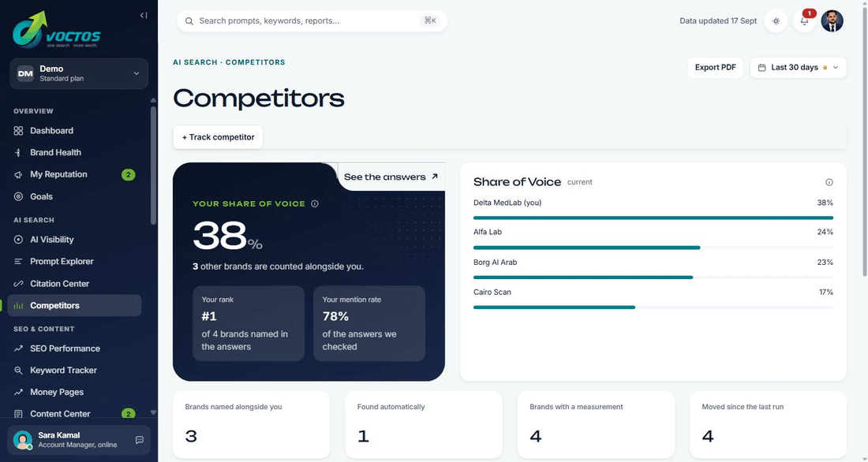Open the Last 30 days date range dropdown
The image size is (868, 462).
tap(799, 68)
